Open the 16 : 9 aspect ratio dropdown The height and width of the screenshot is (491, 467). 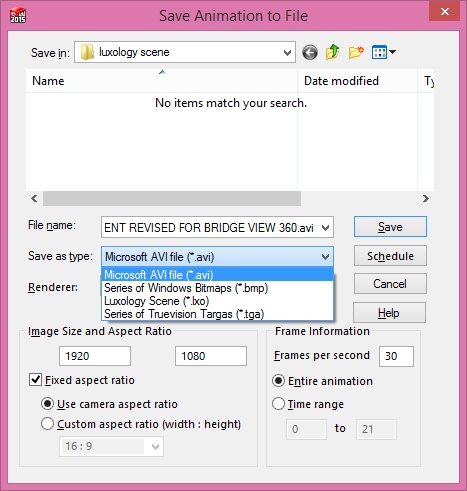pyautogui.click(x=155, y=446)
